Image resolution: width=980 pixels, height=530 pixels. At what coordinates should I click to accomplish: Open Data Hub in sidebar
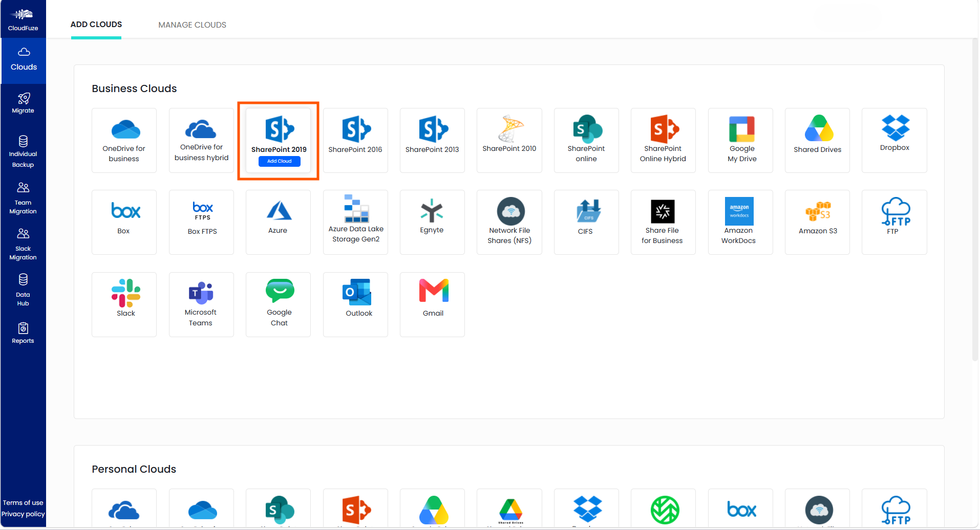[23, 290]
